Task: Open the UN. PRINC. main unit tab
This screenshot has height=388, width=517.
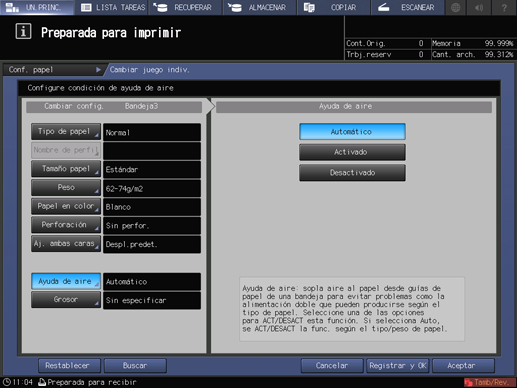Action: coord(37,7)
